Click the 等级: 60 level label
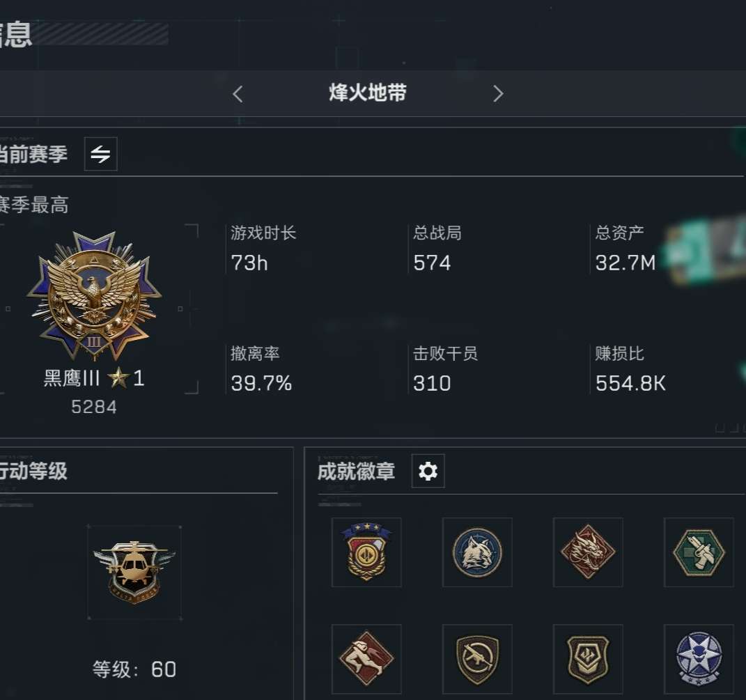Image resolution: width=746 pixels, height=700 pixels. point(134,669)
